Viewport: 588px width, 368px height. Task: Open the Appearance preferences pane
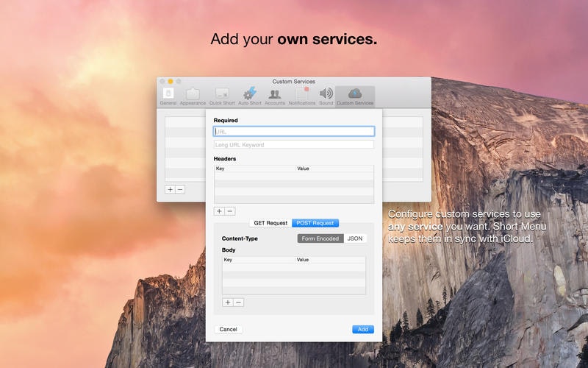click(x=193, y=96)
